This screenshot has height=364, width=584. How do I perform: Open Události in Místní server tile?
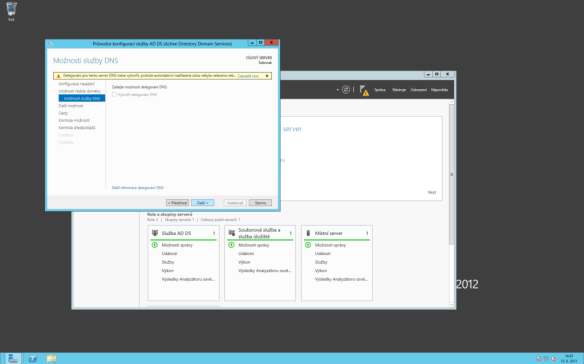click(x=323, y=254)
